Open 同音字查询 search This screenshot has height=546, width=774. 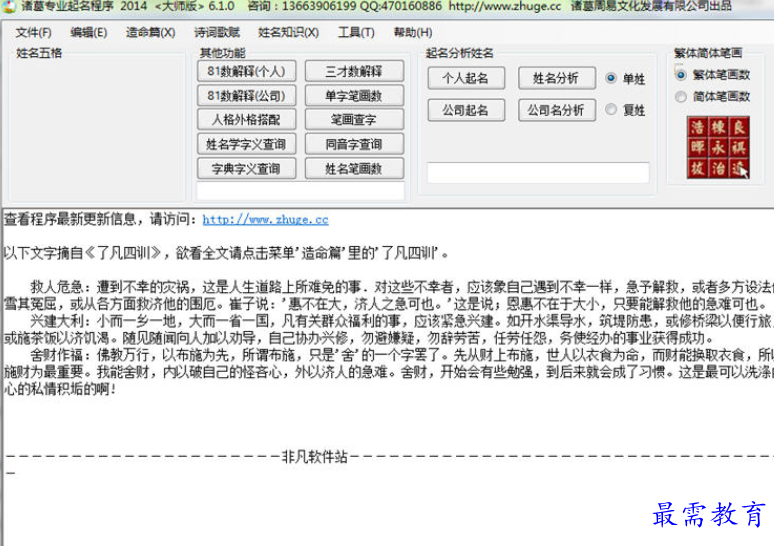coord(354,144)
